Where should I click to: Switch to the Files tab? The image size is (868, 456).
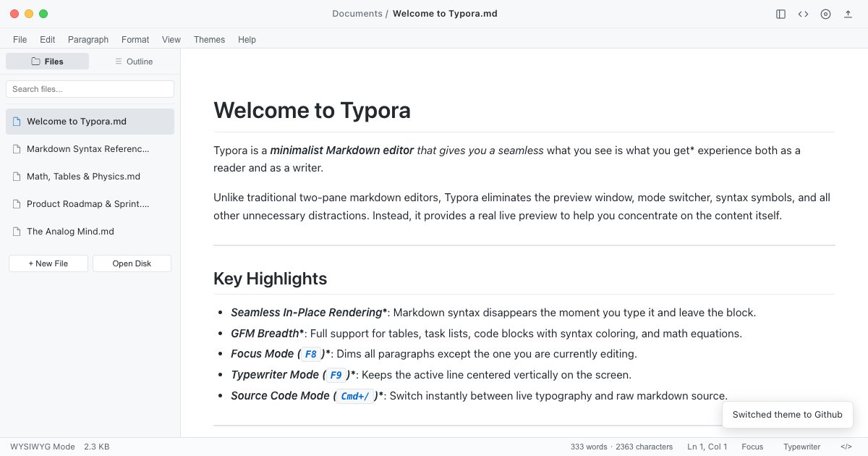point(48,62)
